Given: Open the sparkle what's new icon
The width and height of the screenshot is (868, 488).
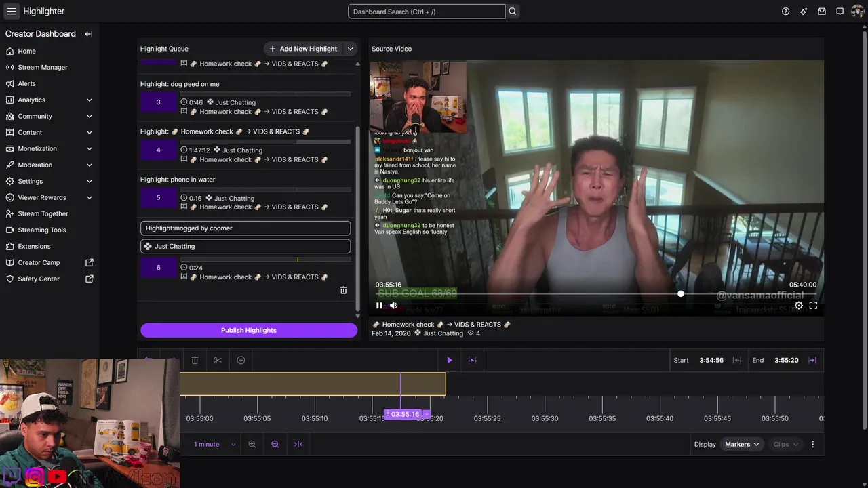Looking at the screenshot, I should [x=804, y=12].
